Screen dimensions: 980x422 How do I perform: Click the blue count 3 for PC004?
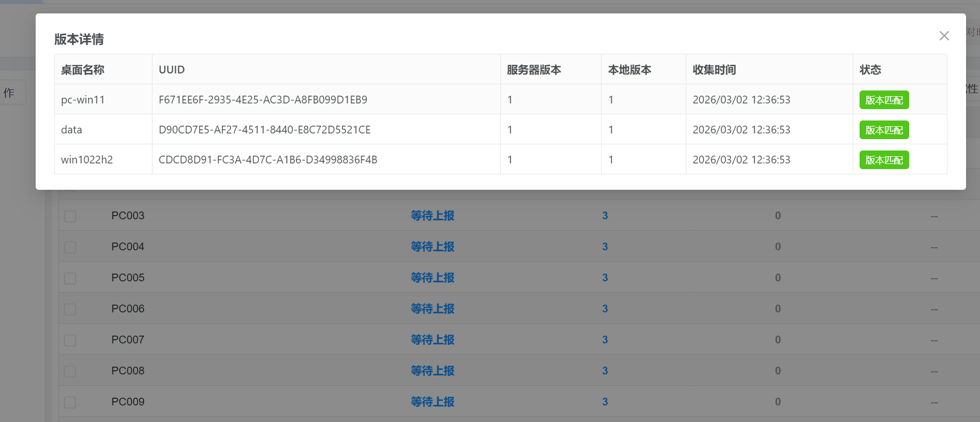[x=605, y=247]
